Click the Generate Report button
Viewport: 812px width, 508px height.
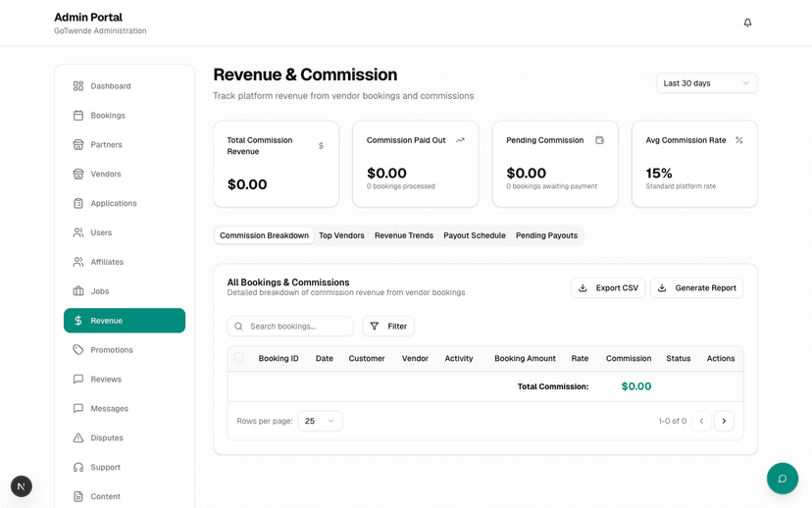[x=697, y=288]
